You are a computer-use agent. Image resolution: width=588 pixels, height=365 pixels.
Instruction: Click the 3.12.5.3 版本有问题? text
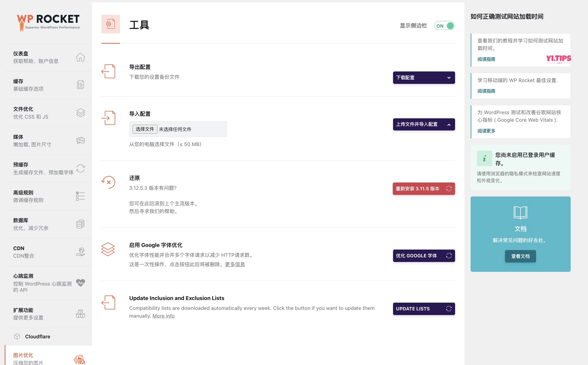pyautogui.click(x=153, y=188)
